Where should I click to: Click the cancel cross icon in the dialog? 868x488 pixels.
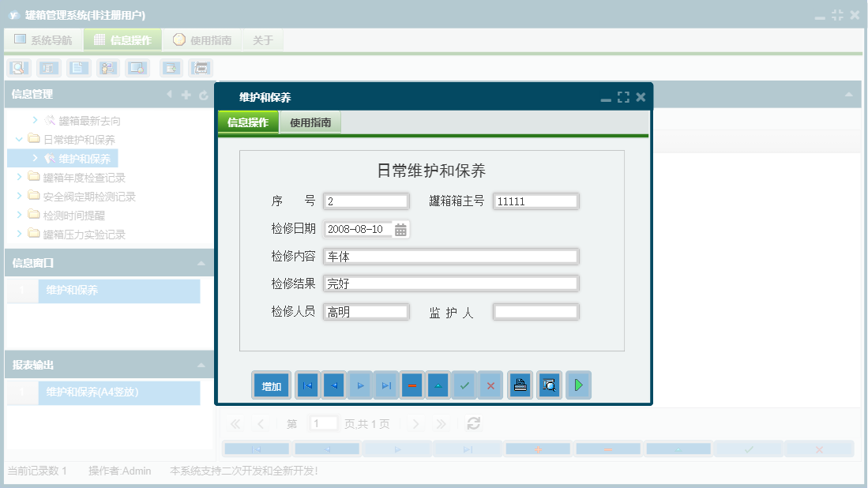[490, 385]
